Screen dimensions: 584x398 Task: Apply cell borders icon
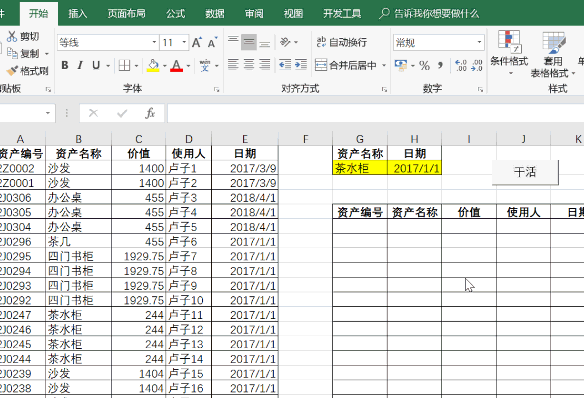pos(124,66)
